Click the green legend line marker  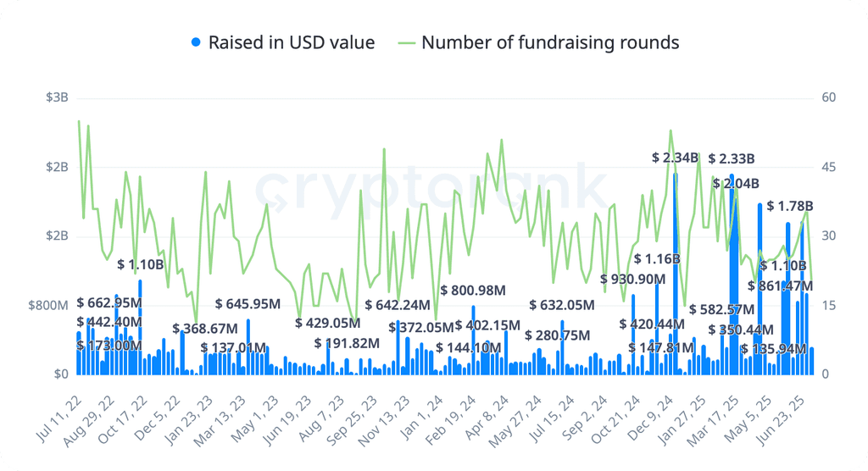[407, 42]
